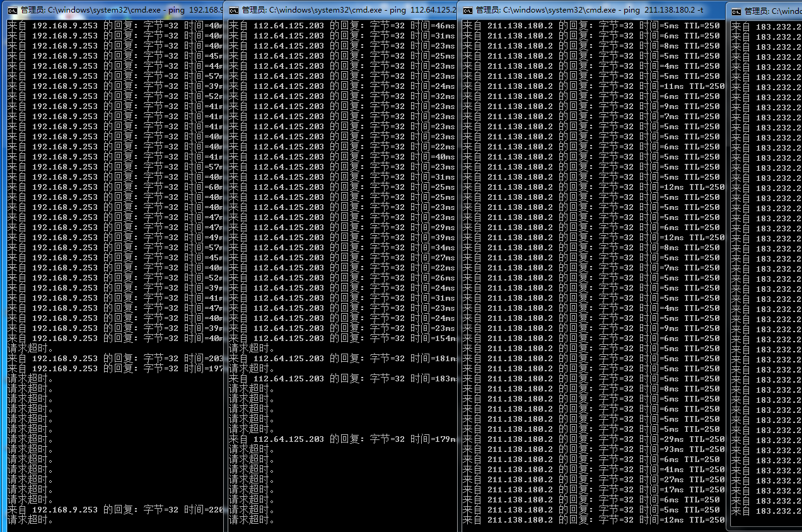Viewport: 802px width, 532px height.
Task: Click 112.64.125.203 reply line with 时间=46ms
Action: [342, 26]
